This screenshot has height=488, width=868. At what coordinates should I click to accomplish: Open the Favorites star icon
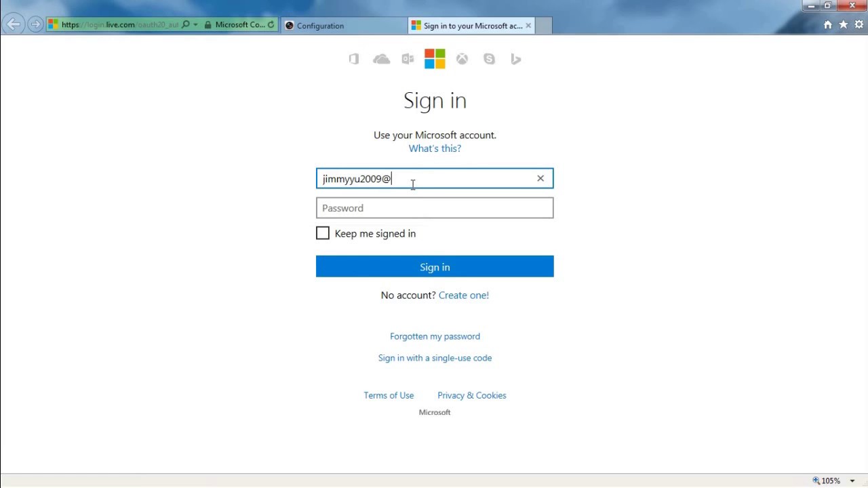(844, 24)
